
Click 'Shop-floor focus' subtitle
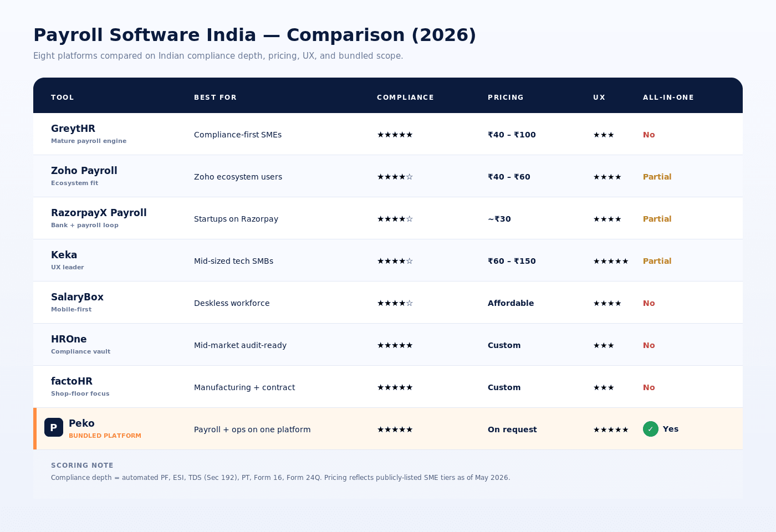tap(80, 393)
